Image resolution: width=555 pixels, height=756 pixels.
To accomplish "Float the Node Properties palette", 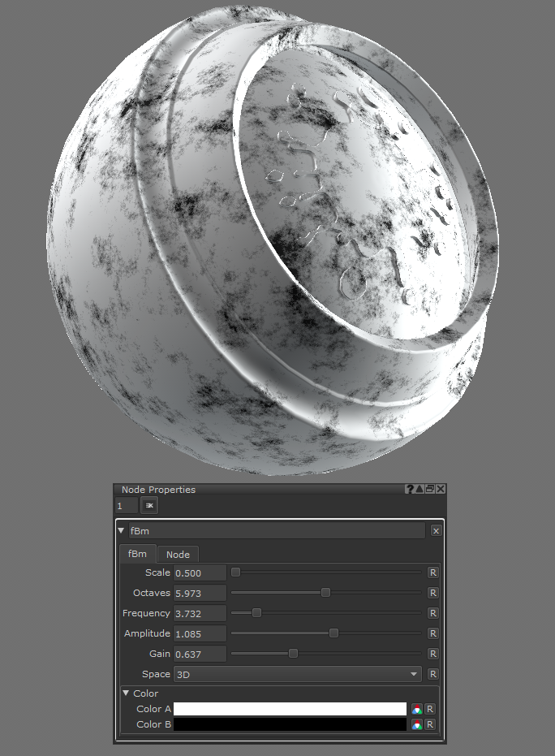I will click(430, 490).
